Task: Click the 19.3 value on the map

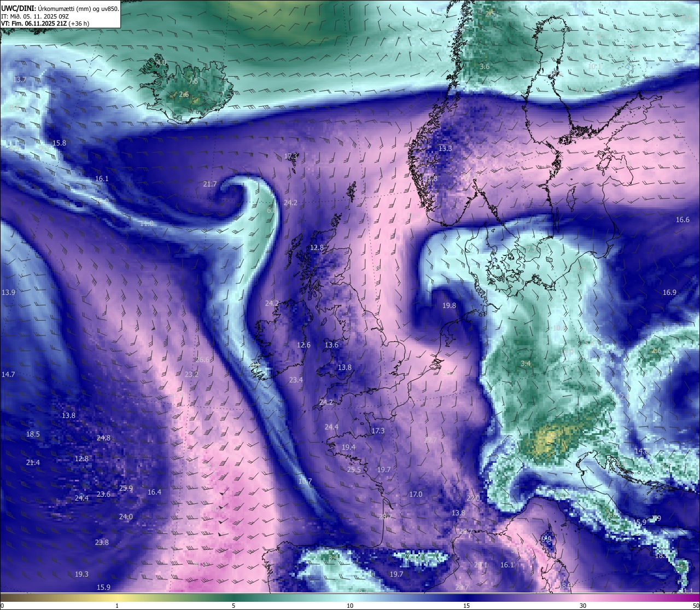Action: point(81,574)
